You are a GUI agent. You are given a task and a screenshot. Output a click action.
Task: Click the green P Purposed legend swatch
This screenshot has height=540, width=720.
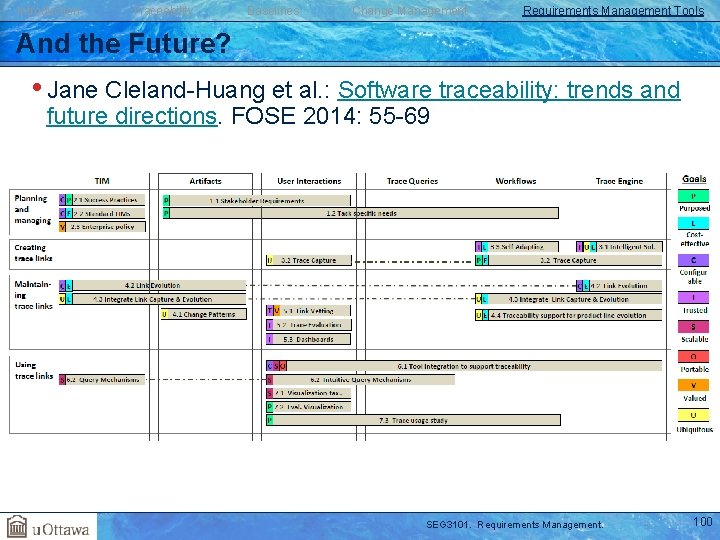coord(693,196)
